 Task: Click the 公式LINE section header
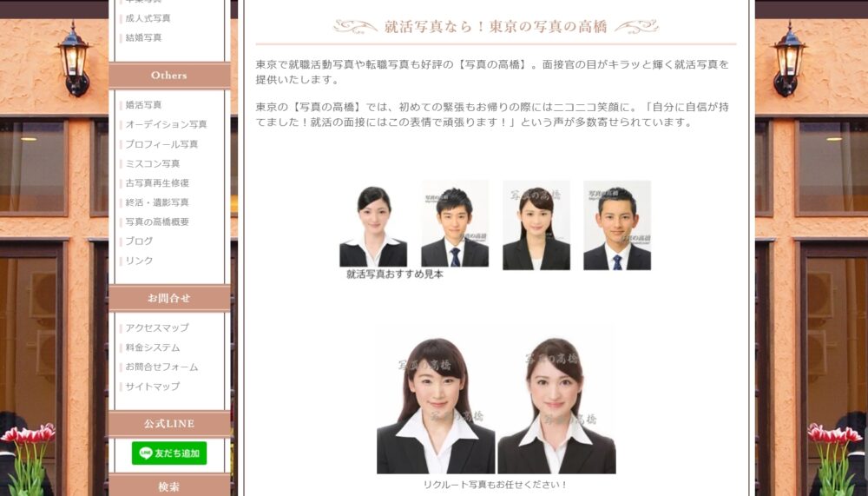[169, 424]
